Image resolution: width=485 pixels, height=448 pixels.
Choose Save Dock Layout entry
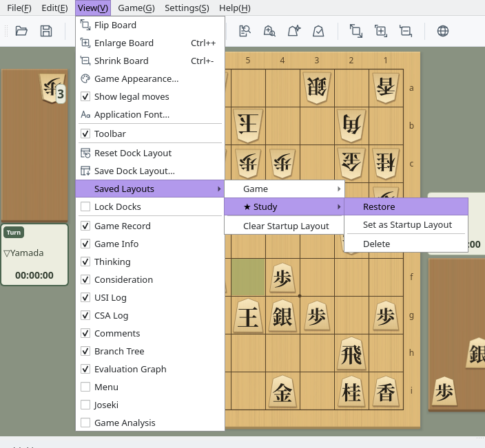(150, 171)
